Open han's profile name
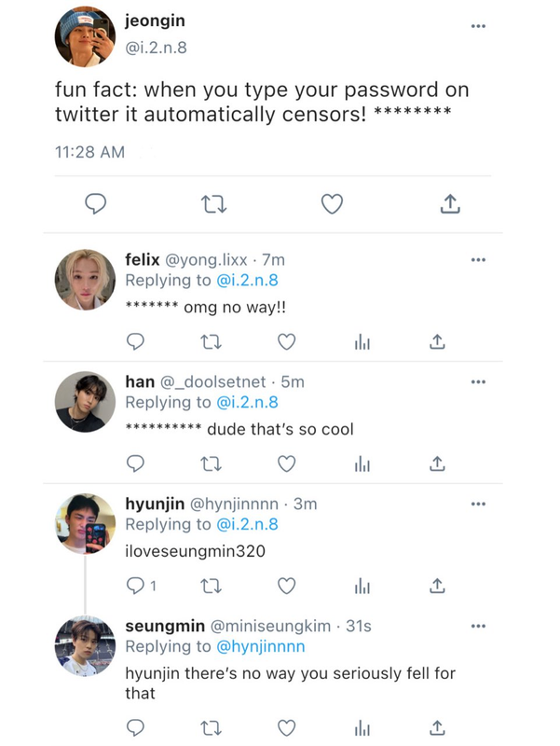560x746 pixels. (x=140, y=381)
